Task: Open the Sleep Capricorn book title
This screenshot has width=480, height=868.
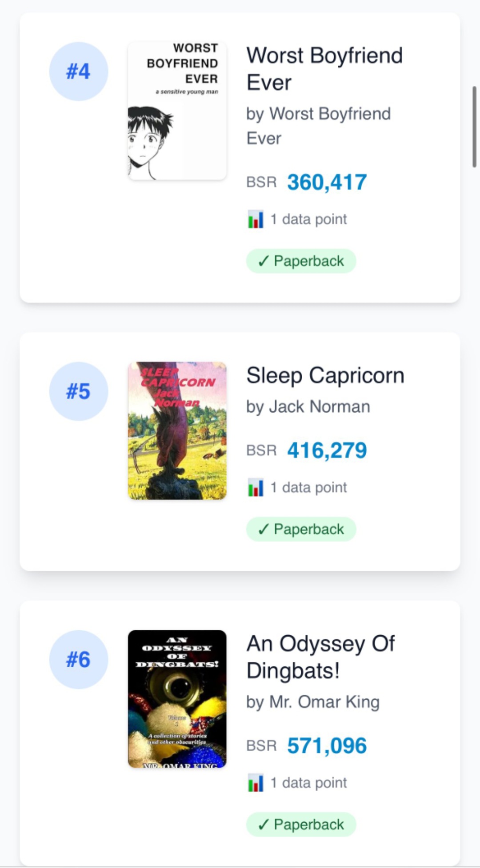Action: point(325,375)
